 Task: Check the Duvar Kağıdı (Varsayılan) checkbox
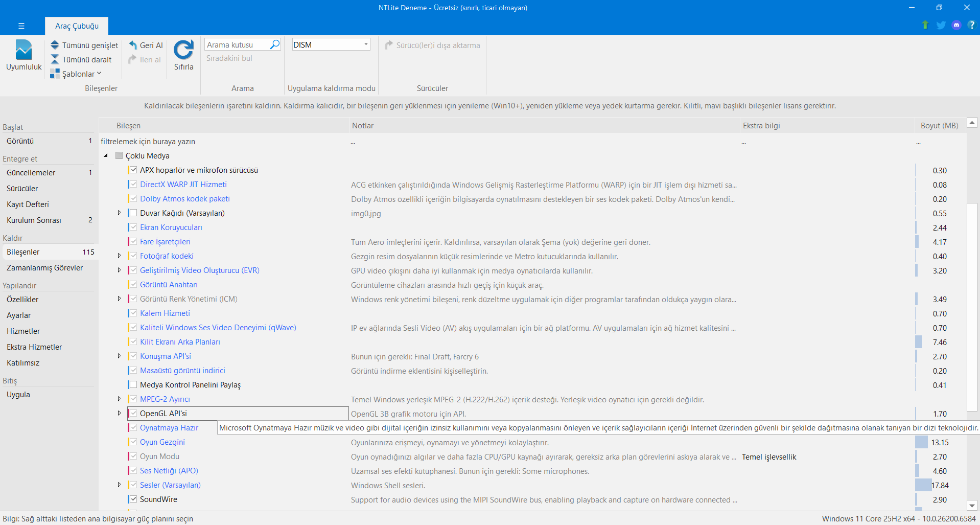133,213
